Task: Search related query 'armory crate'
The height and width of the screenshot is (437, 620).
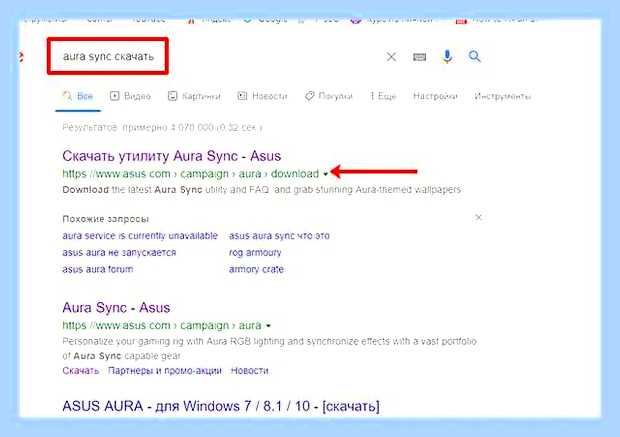Action: [256, 269]
